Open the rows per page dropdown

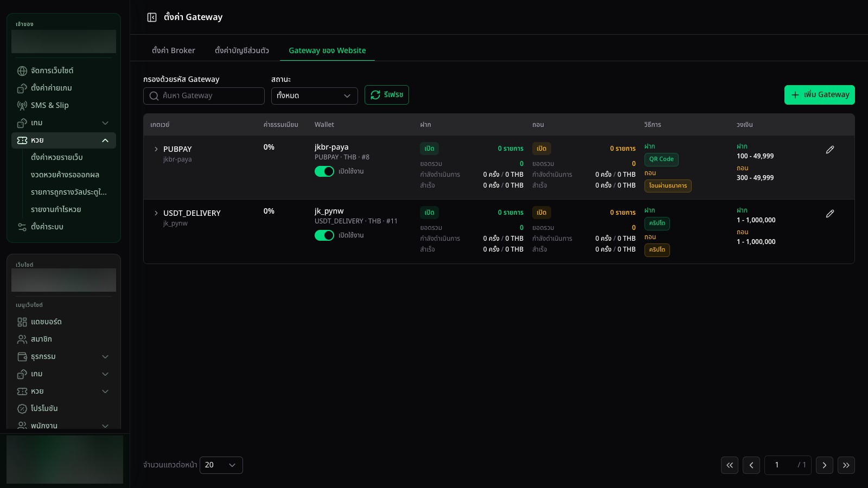[x=221, y=465]
